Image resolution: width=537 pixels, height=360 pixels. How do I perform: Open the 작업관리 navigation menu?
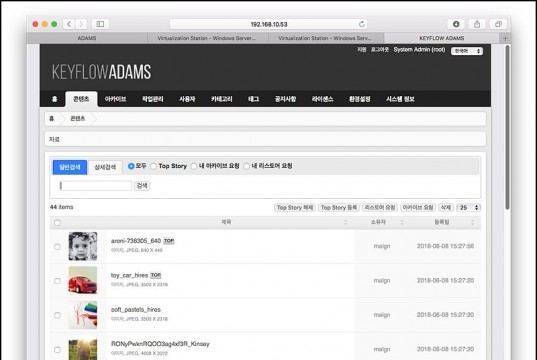[153, 99]
